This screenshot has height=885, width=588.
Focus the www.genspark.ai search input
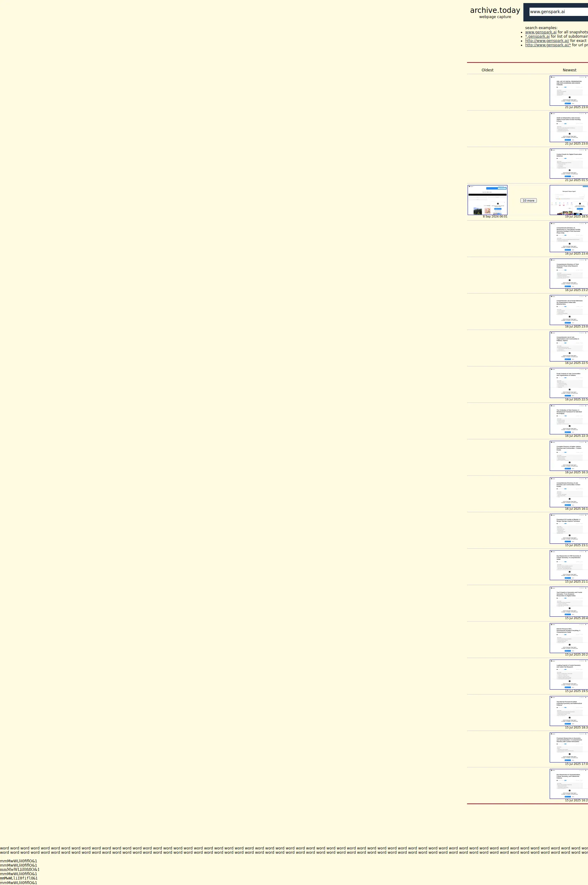click(558, 12)
